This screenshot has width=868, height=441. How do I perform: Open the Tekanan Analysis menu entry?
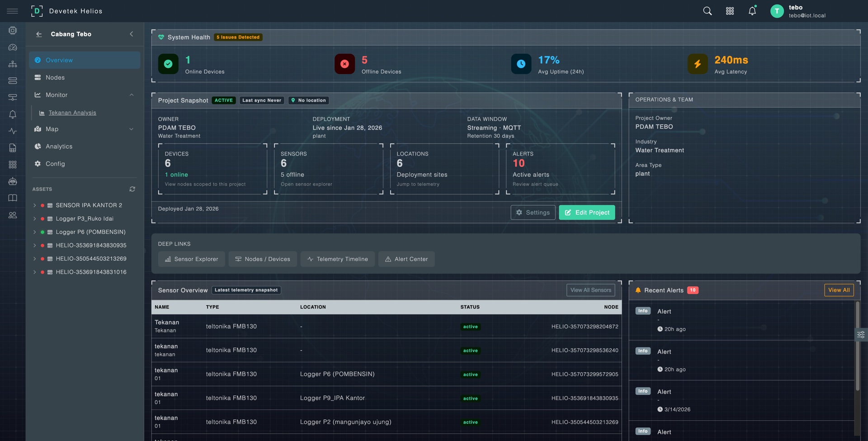pyautogui.click(x=72, y=113)
